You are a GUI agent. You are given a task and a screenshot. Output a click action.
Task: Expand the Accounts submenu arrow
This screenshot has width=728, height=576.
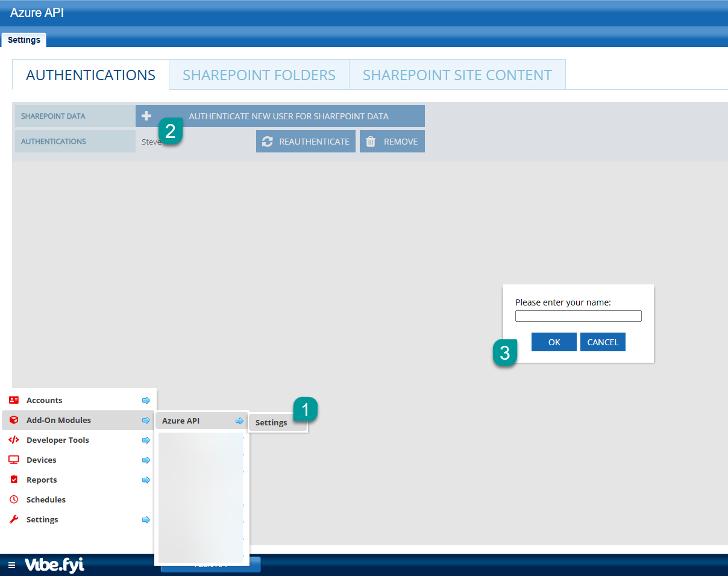coord(146,400)
